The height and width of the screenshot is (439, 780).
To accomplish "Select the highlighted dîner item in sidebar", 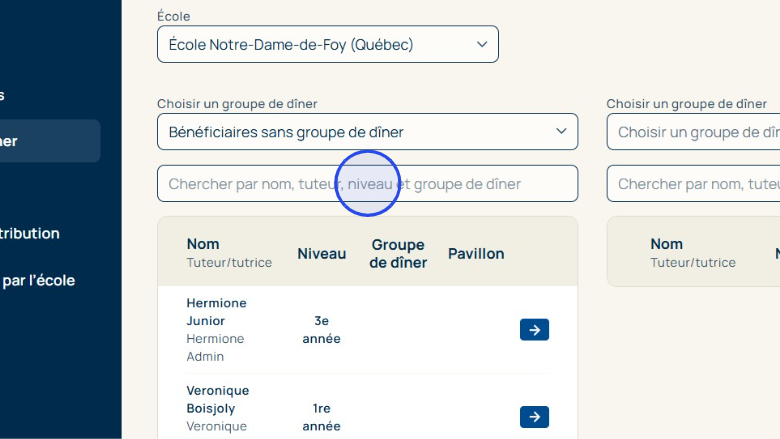I will coord(48,141).
